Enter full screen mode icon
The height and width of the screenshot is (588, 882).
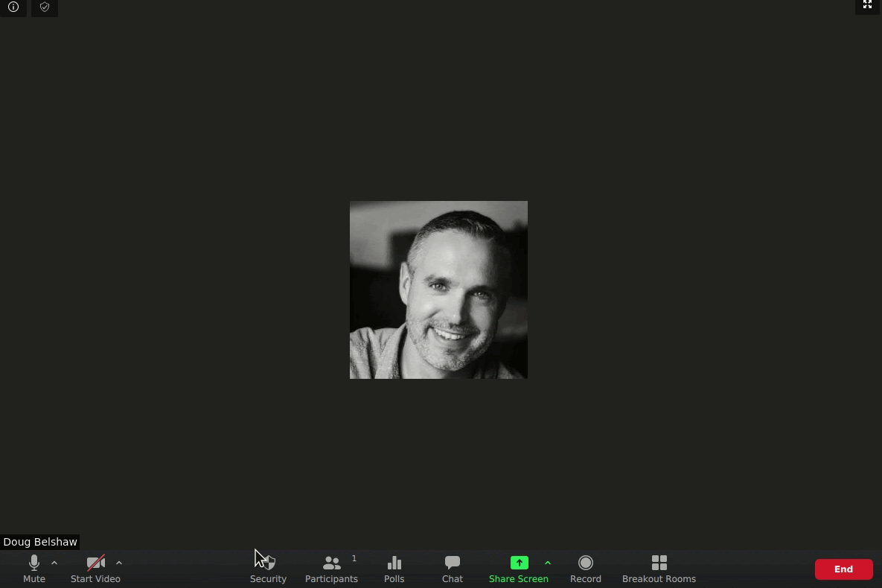867,5
